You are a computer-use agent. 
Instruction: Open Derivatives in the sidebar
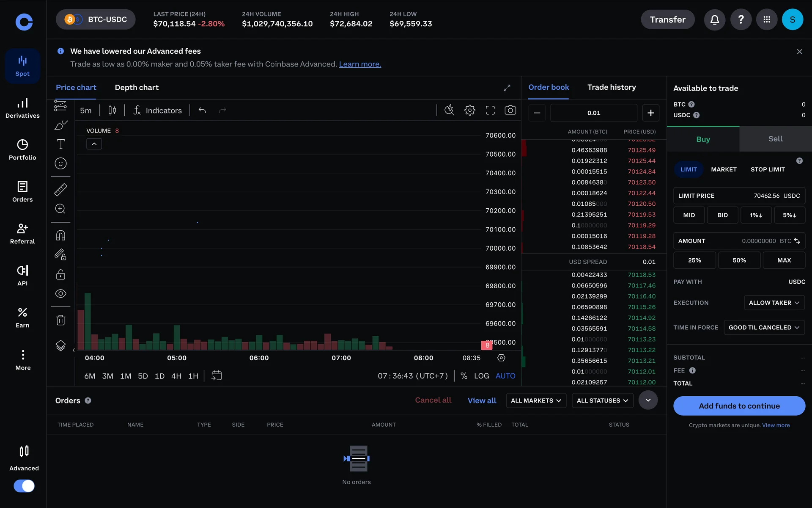click(x=23, y=108)
